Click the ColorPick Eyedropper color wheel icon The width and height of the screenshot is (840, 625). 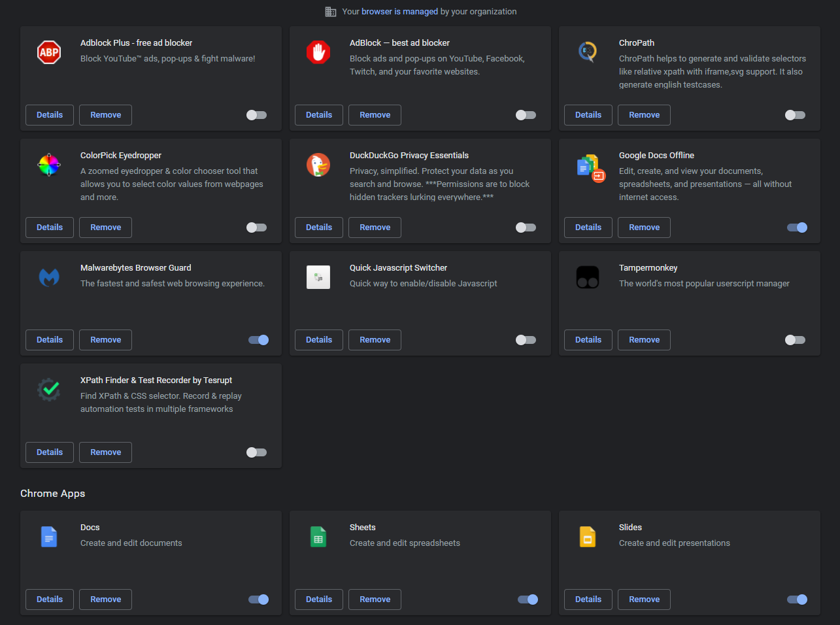pos(49,165)
